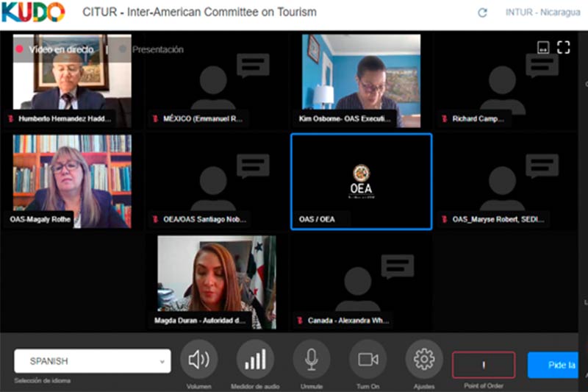Image resolution: width=588 pixels, height=392 pixels.
Task: Click the language dropdown chevron arrow
Action: pos(162,362)
